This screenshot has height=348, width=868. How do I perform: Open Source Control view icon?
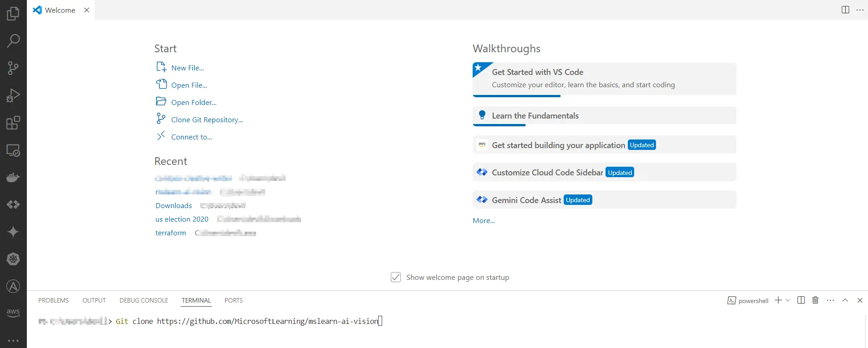point(13,68)
